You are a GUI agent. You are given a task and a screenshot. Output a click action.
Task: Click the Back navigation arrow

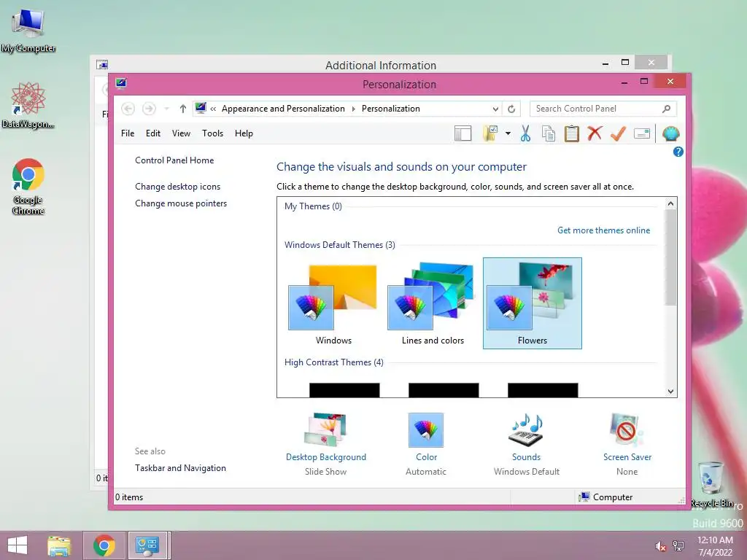point(128,109)
